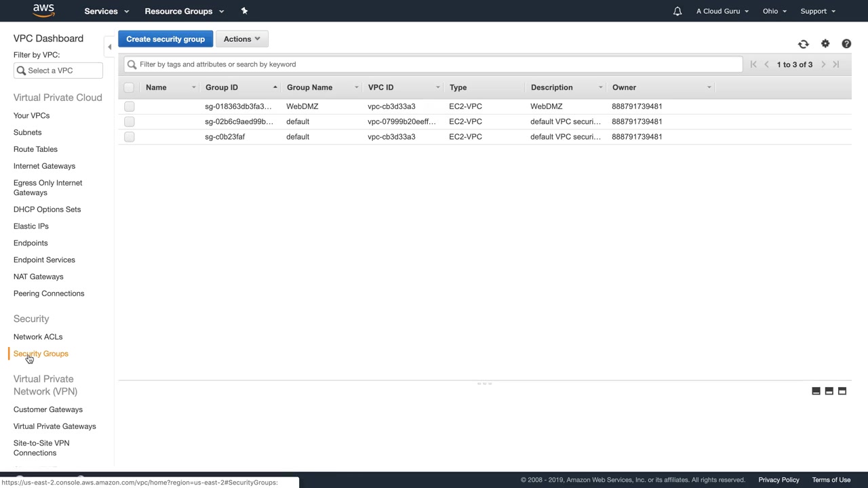
Task: Open the Actions dropdown button
Action: (x=241, y=39)
